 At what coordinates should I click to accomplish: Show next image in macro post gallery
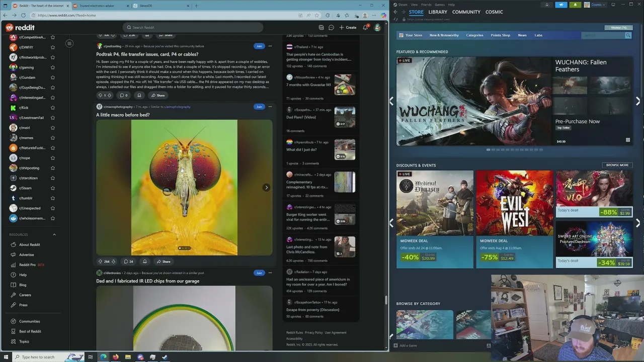pyautogui.click(x=266, y=188)
